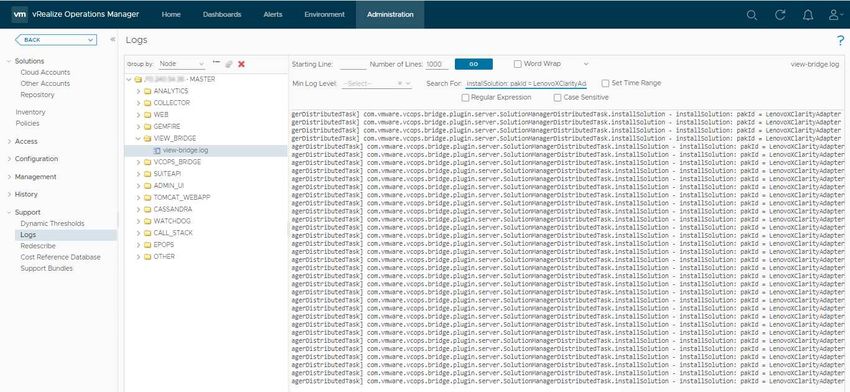850x392 pixels.
Task: Open the Repository sidebar link
Action: tap(37, 95)
